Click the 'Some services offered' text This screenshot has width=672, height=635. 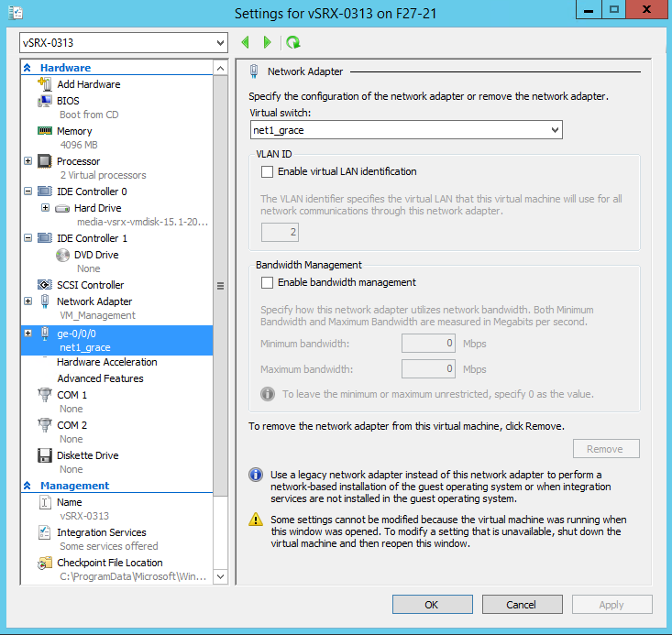click(x=109, y=546)
